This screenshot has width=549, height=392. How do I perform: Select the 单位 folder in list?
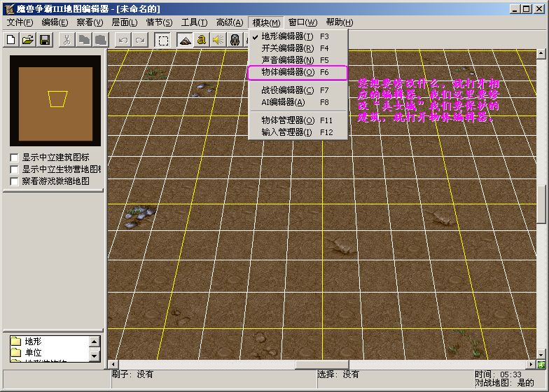(x=33, y=353)
